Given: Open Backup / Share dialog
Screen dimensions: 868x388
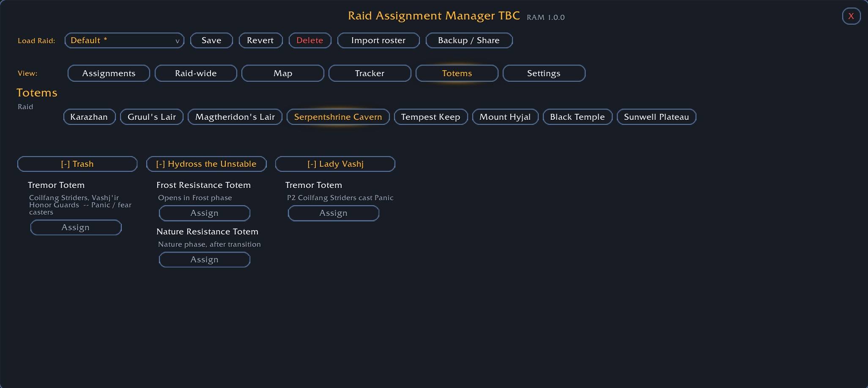Looking at the screenshot, I should point(469,41).
